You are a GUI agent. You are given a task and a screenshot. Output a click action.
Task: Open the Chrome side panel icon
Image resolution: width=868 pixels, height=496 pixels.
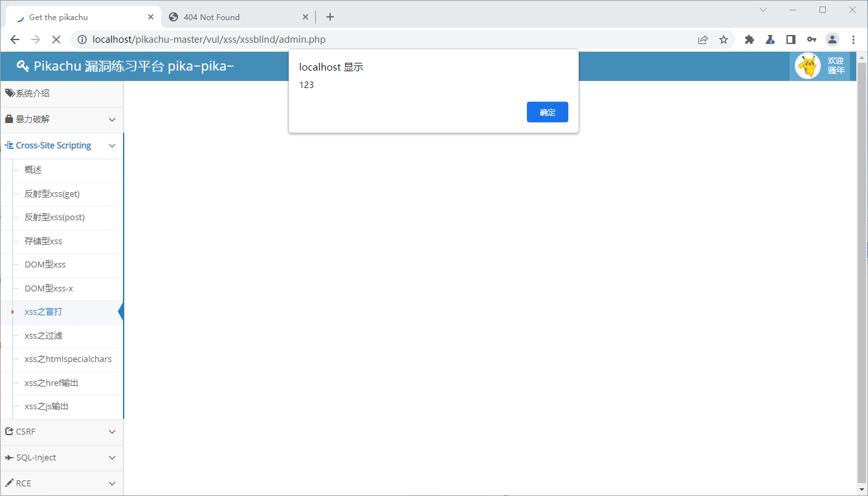coord(790,39)
